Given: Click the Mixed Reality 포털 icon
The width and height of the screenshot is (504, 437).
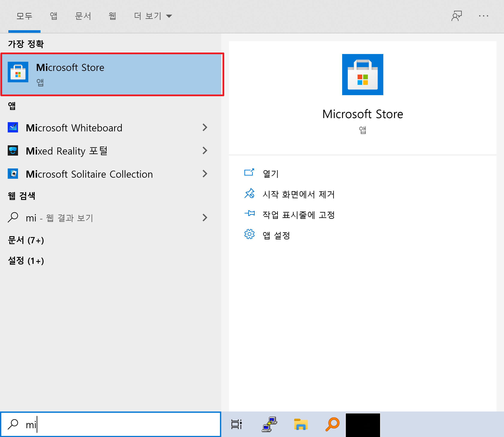Looking at the screenshot, I should 13,151.
